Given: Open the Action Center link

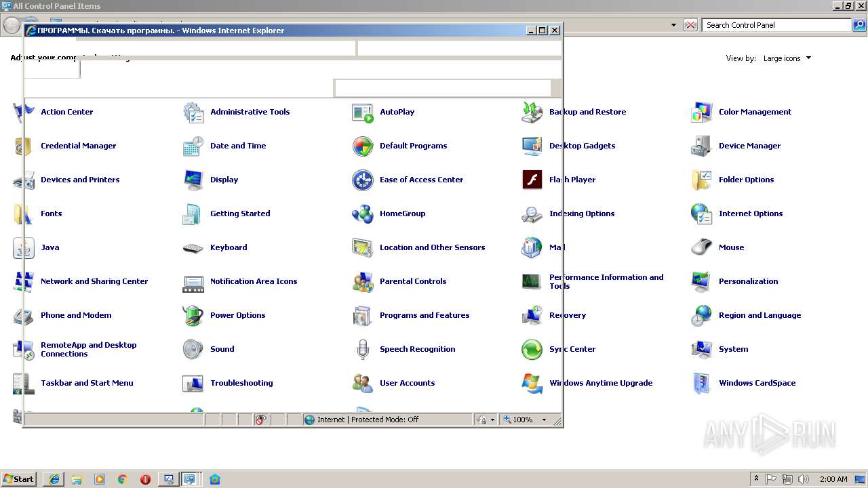Looking at the screenshot, I should [x=67, y=112].
